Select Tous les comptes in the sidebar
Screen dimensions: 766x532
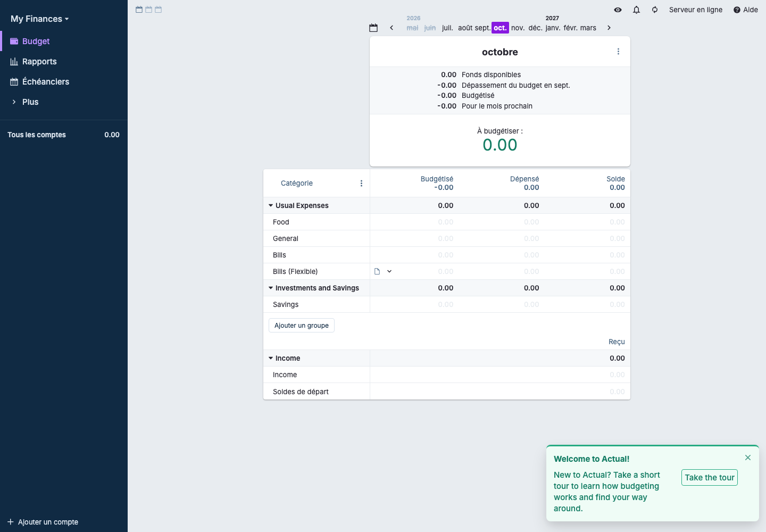click(x=64, y=135)
